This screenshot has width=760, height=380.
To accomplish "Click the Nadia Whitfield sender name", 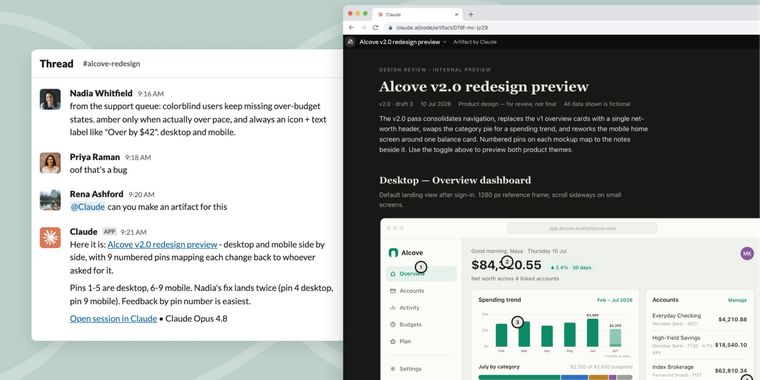I will (101, 93).
